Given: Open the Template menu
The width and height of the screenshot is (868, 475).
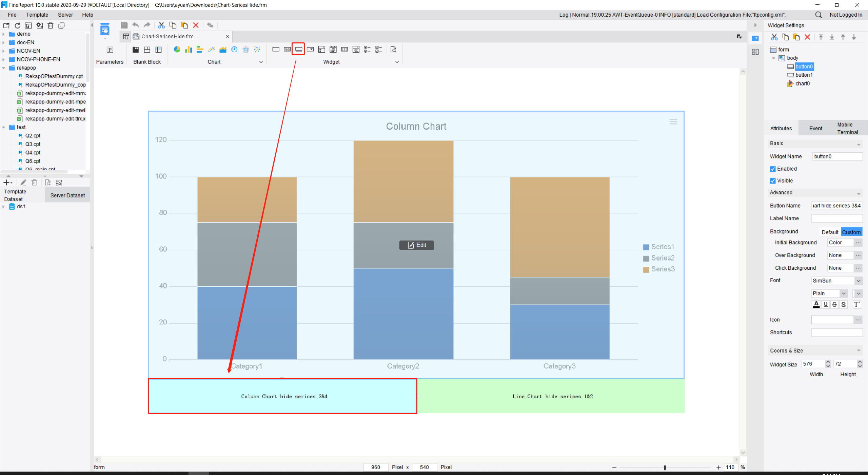Looking at the screenshot, I should coord(37,15).
